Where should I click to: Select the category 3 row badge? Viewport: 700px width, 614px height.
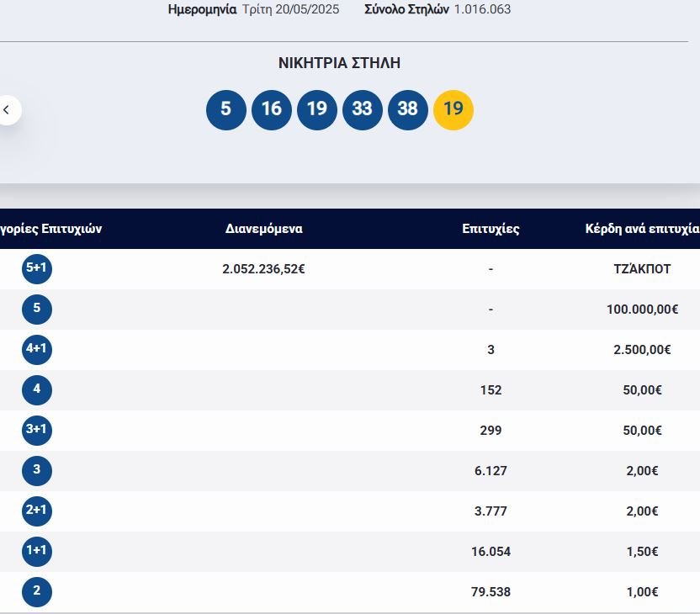pyautogui.click(x=36, y=471)
